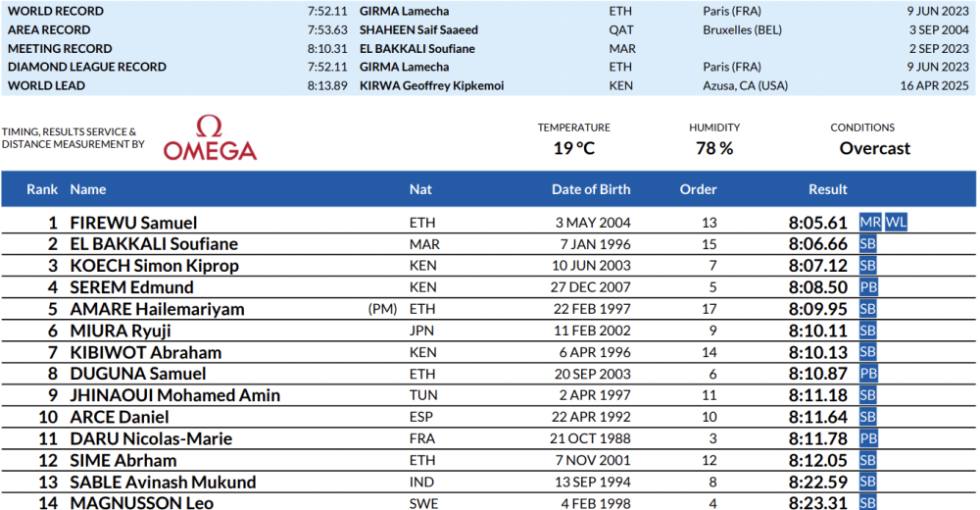Click the name SHAHEEN Saif Saaeed

418,30
